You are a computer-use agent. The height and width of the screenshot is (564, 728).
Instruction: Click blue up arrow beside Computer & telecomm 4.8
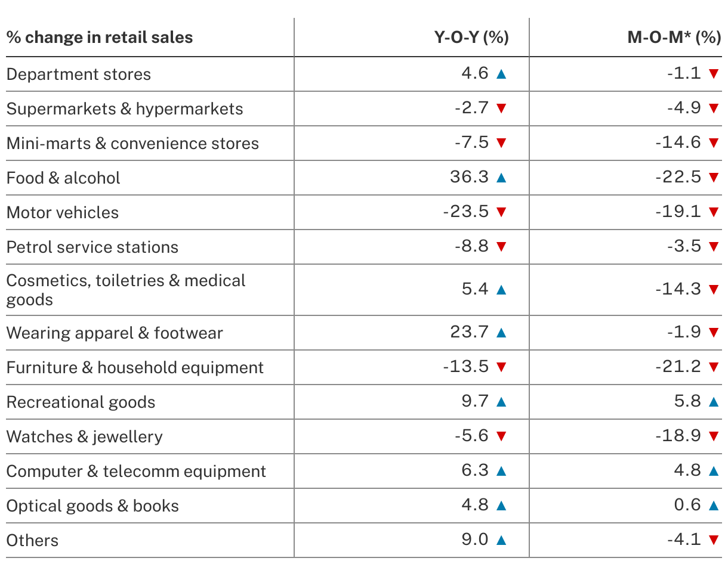[x=713, y=471]
